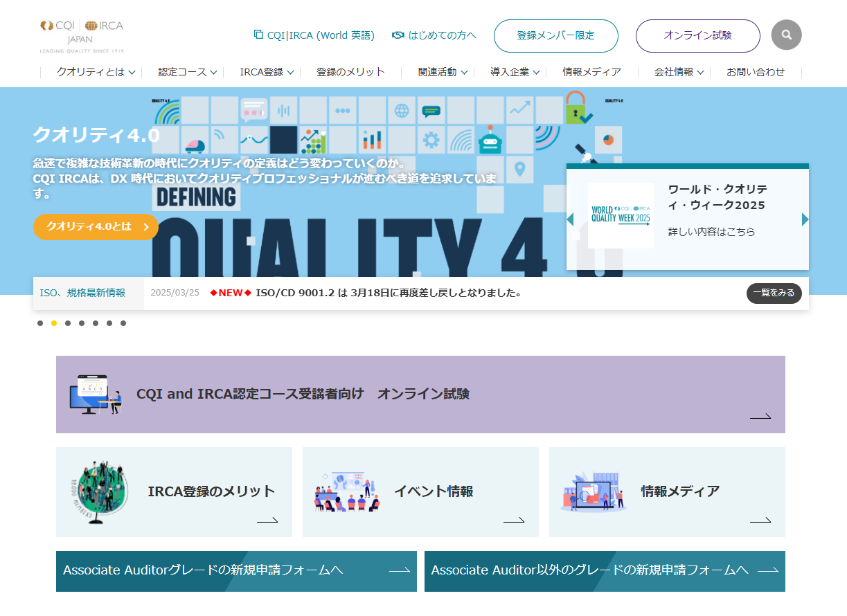
Task: Open the online exam computer illustration icon
Action: [x=96, y=395]
